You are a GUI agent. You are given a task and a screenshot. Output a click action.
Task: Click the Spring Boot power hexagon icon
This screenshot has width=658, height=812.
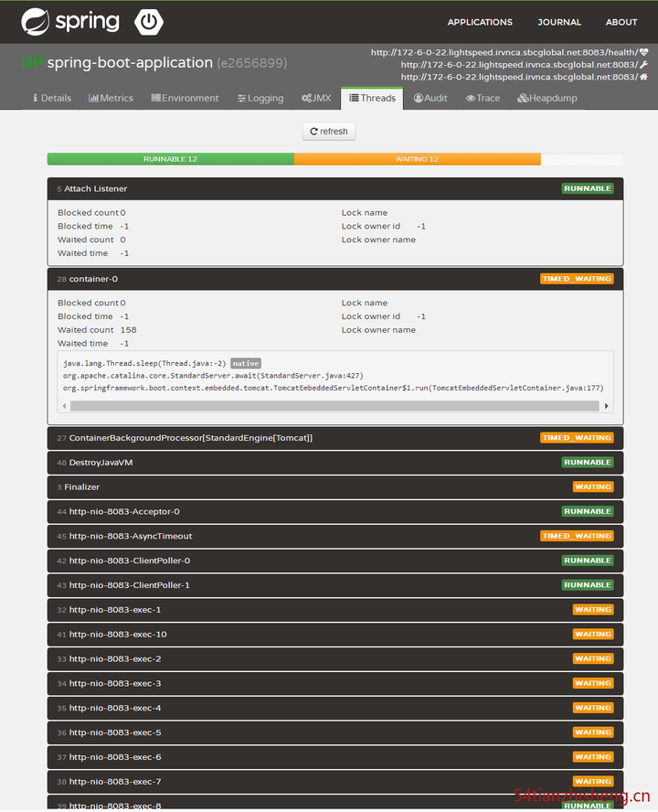point(149,22)
